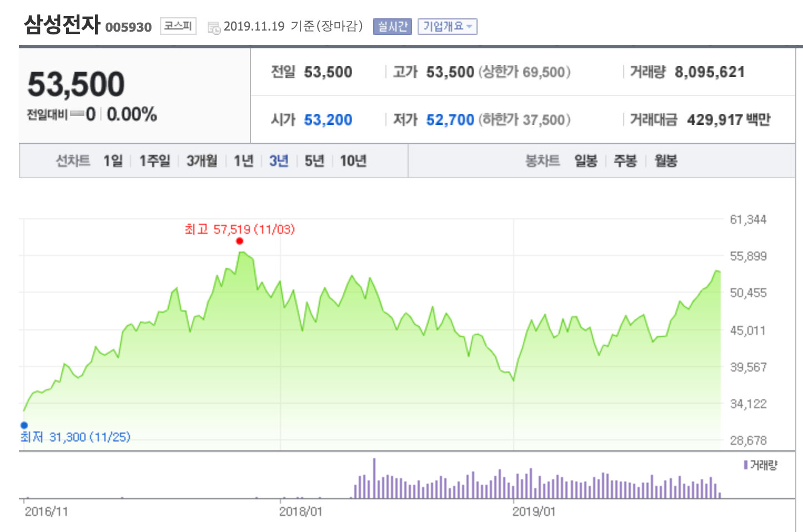Screen dimensions: 803x532
Task: Click the 2016/11 x-axis date label
Action: click(x=46, y=511)
